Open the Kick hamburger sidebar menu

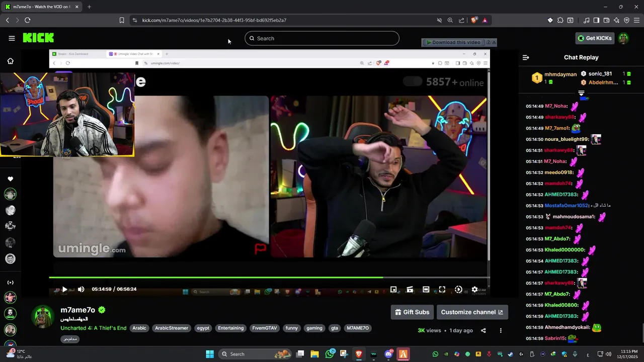(12, 38)
